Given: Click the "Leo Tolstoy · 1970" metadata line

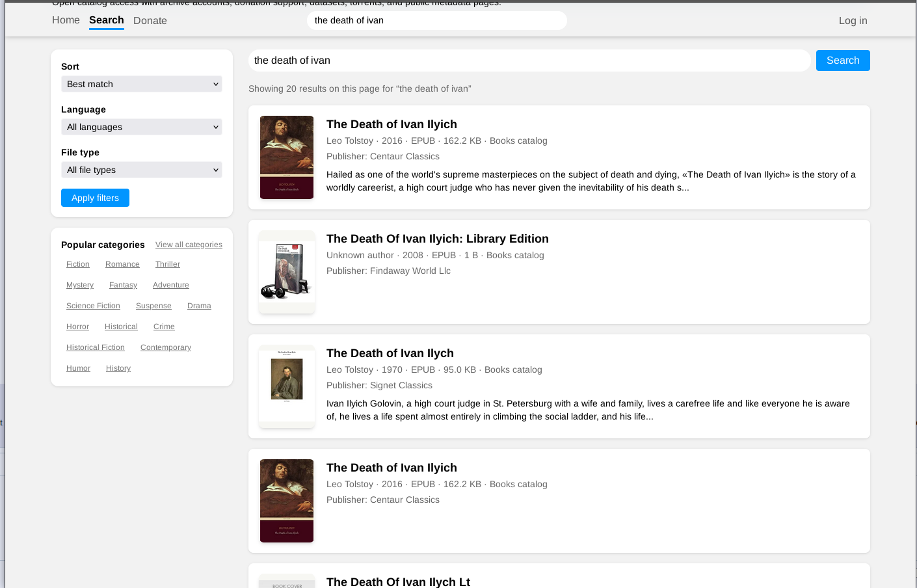Looking at the screenshot, I should 434,369.
